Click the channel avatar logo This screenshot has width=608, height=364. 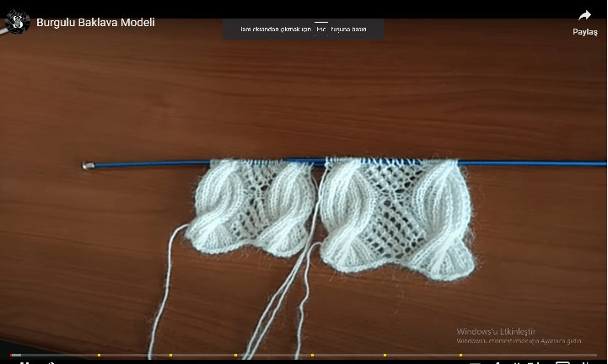click(17, 21)
